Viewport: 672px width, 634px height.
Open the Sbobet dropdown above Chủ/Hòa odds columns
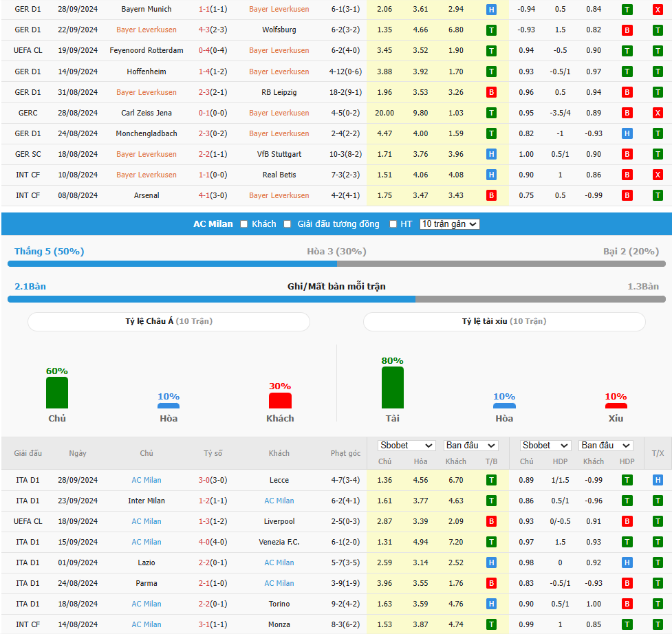pos(407,446)
